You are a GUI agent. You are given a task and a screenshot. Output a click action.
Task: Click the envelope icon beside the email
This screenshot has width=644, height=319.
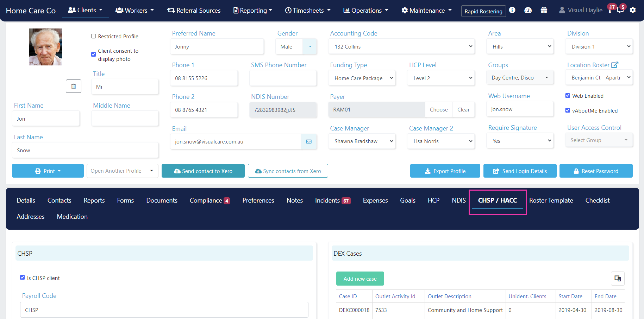pyautogui.click(x=309, y=141)
